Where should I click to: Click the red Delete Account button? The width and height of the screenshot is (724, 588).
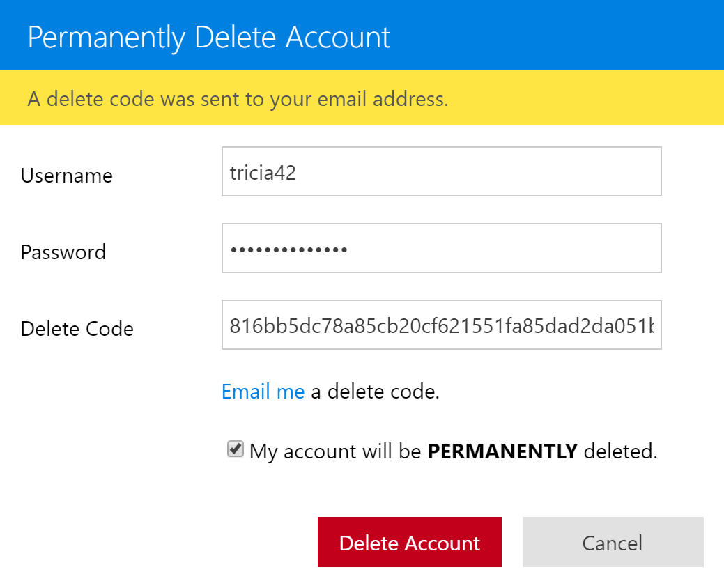(410, 542)
